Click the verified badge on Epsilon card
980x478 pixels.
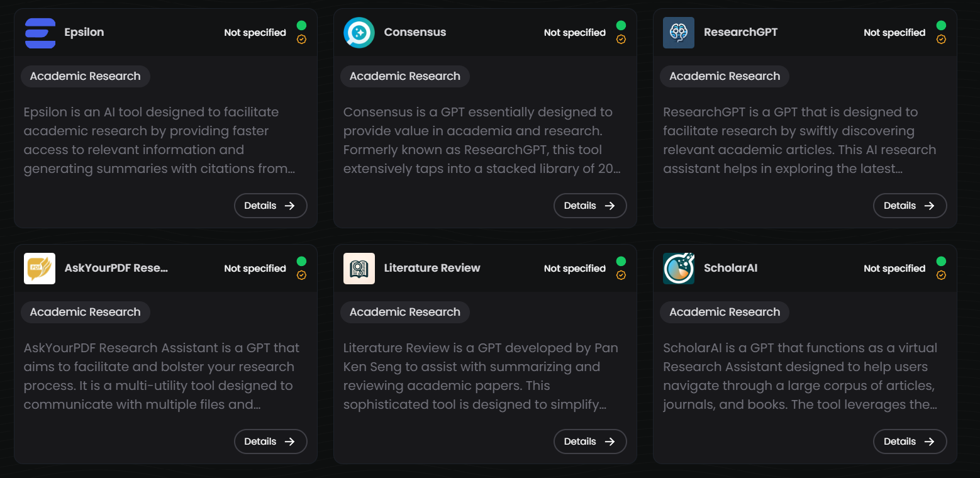301,40
